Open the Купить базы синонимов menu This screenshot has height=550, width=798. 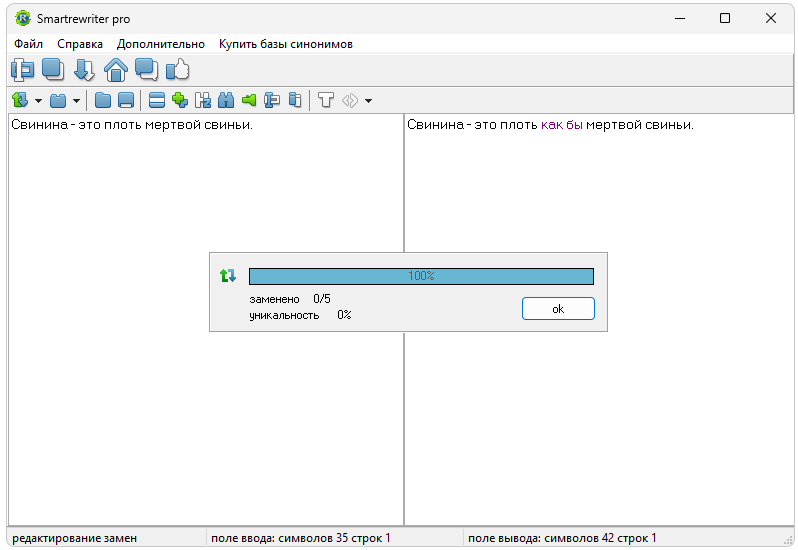tap(285, 44)
